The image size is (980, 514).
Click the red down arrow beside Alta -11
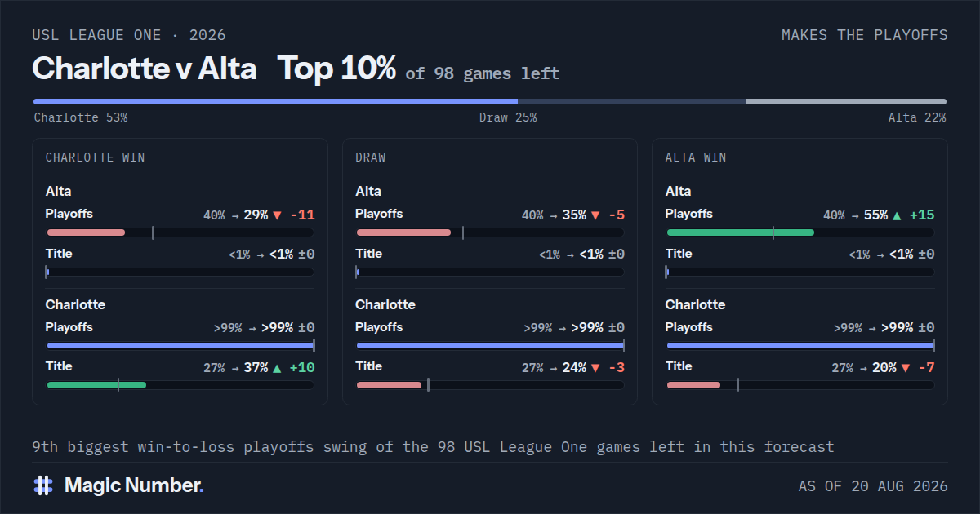[x=277, y=215]
